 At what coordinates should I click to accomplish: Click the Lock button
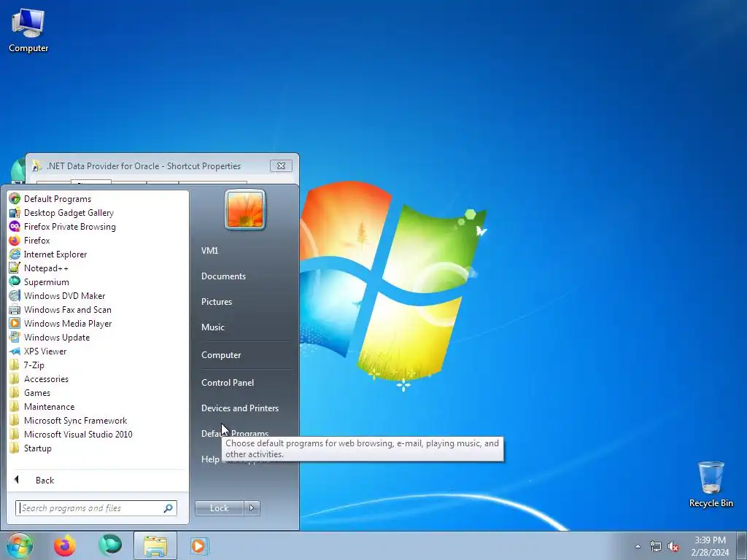pyautogui.click(x=219, y=508)
